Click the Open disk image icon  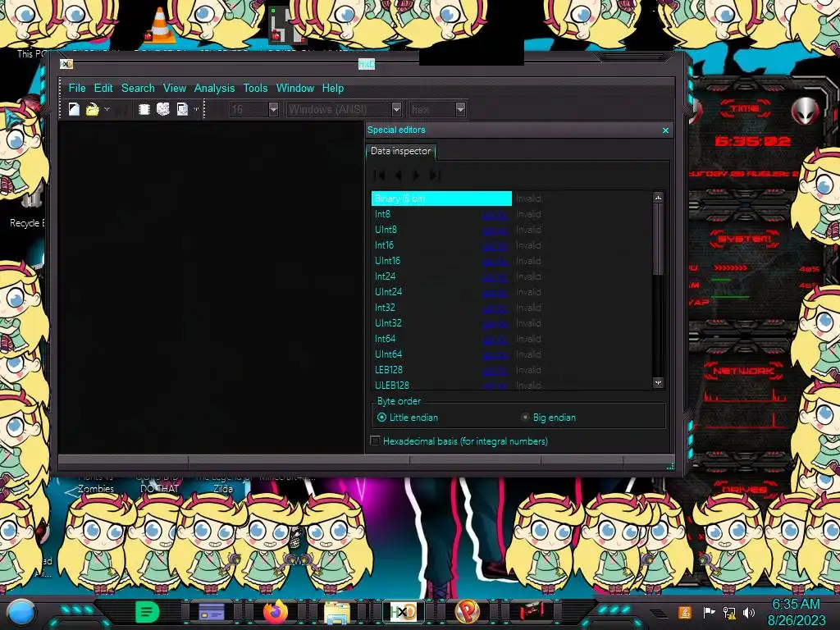pyautogui.click(x=182, y=109)
